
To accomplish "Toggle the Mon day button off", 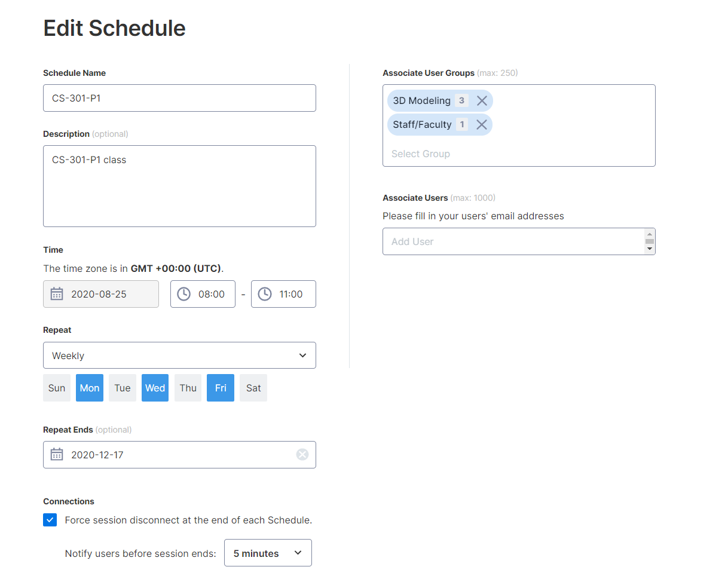I will (x=90, y=388).
